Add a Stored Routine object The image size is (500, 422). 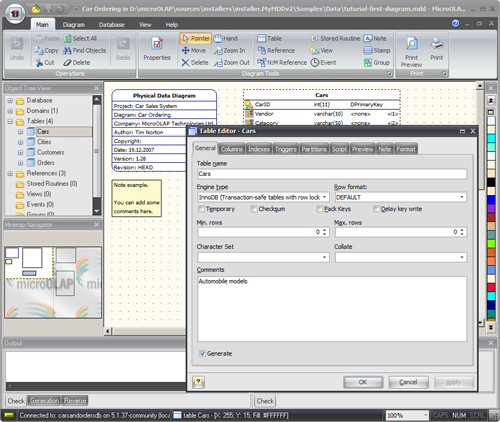335,39
